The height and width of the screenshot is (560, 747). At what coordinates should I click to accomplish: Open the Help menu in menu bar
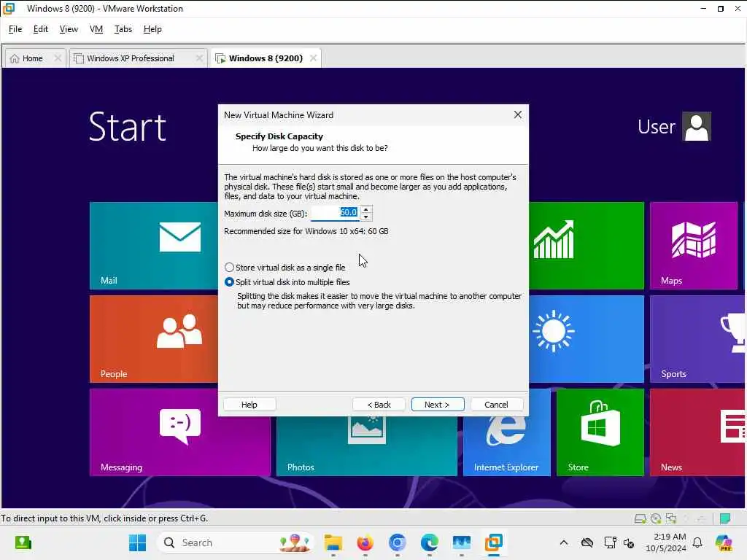point(152,29)
